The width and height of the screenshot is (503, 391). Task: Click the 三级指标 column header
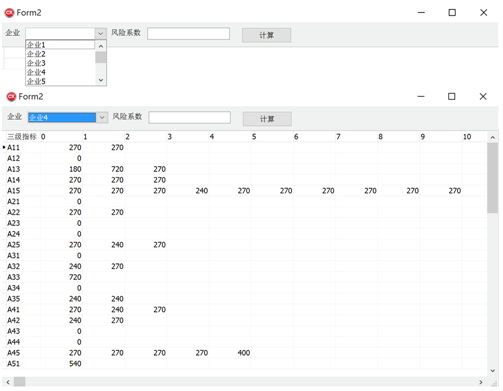coord(22,137)
